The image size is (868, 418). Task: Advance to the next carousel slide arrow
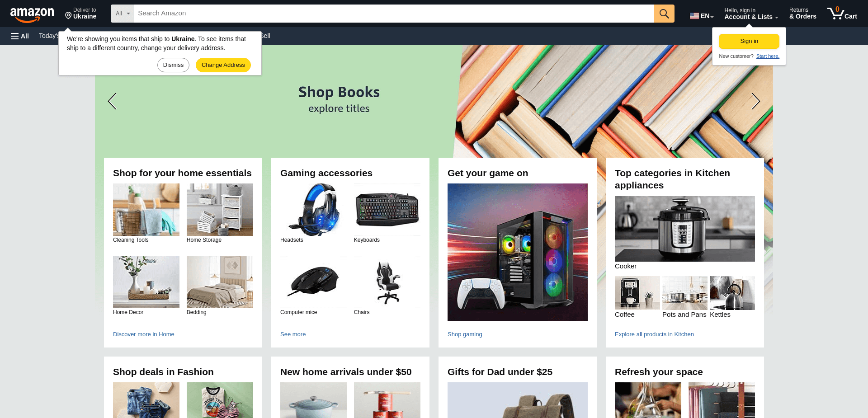755,101
